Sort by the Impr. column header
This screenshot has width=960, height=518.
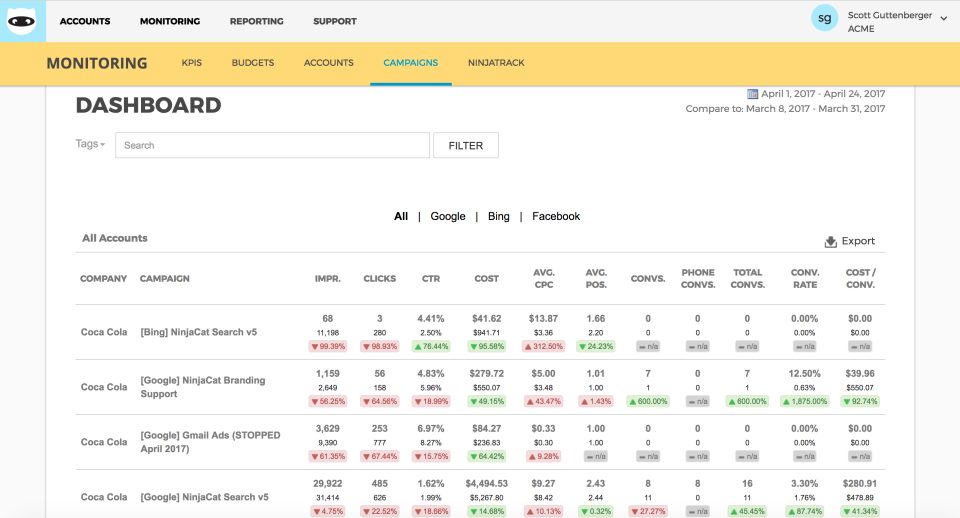click(x=328, y=279)
